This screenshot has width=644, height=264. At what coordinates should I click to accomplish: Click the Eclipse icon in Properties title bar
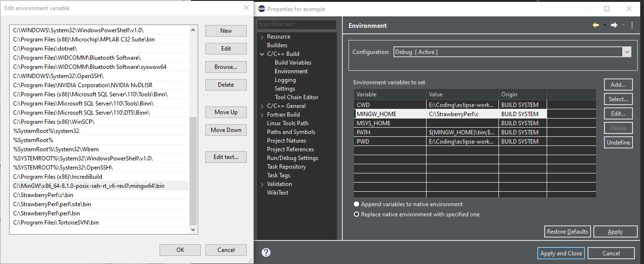coord(262,9)
